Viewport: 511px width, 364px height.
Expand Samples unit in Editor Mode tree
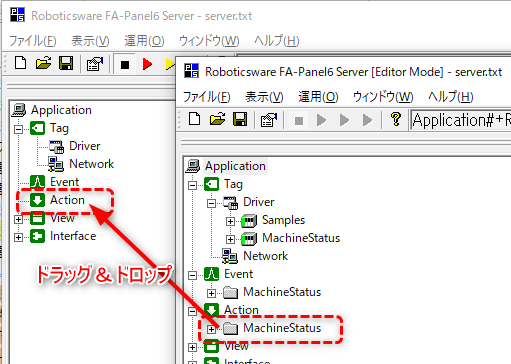point(230,221)
